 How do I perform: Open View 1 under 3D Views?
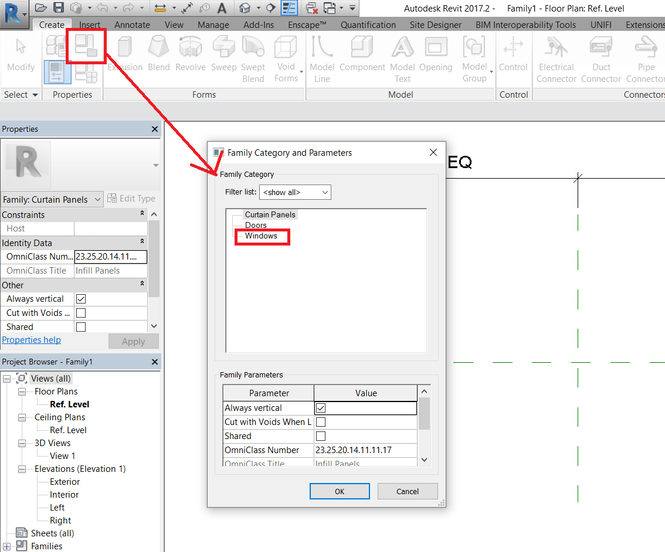(62, 456)
